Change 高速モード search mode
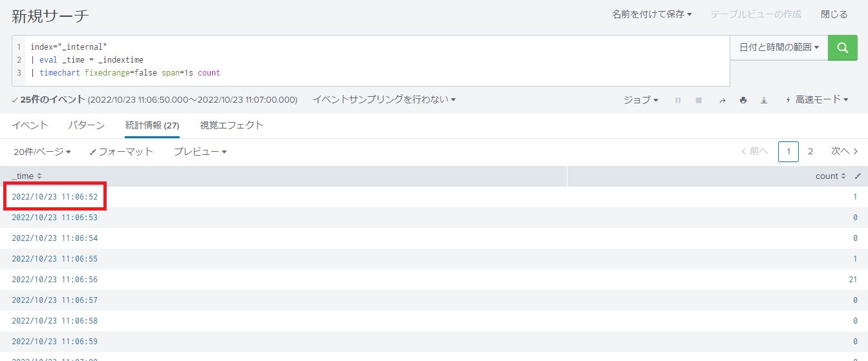This screenshot has width=868, height=361. tap(816, 100)
